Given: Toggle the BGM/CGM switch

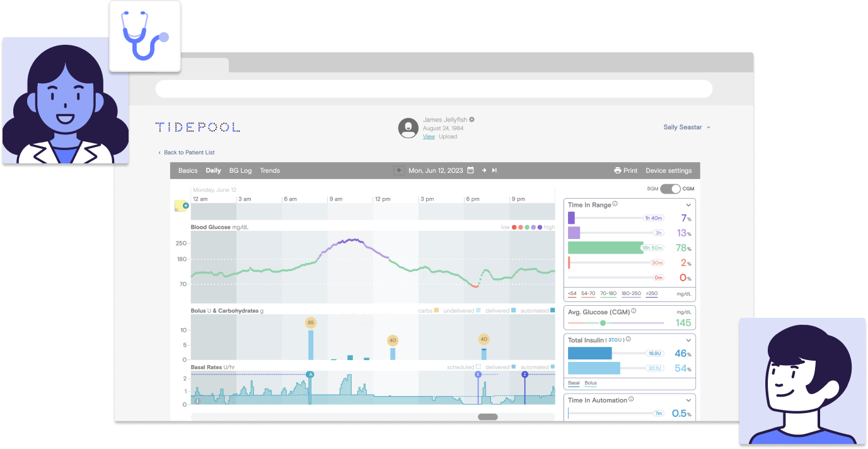Looking at the screenshot, I should (x=670, y=189).
